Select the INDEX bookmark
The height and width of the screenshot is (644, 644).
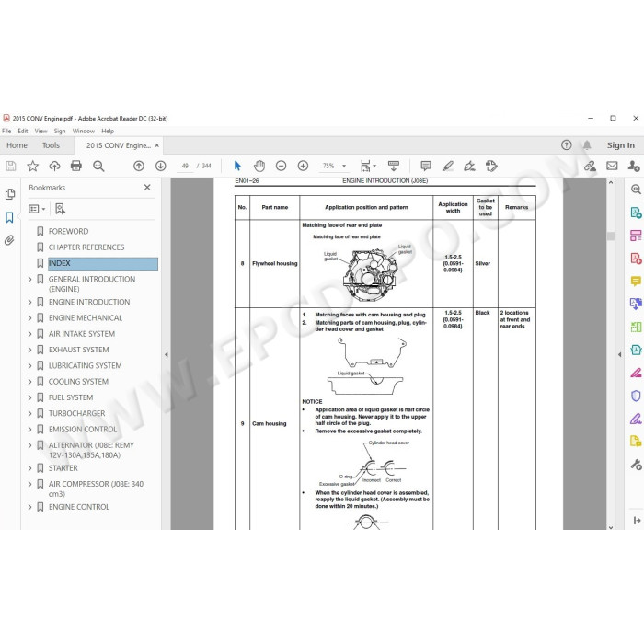tap(103, 264)
